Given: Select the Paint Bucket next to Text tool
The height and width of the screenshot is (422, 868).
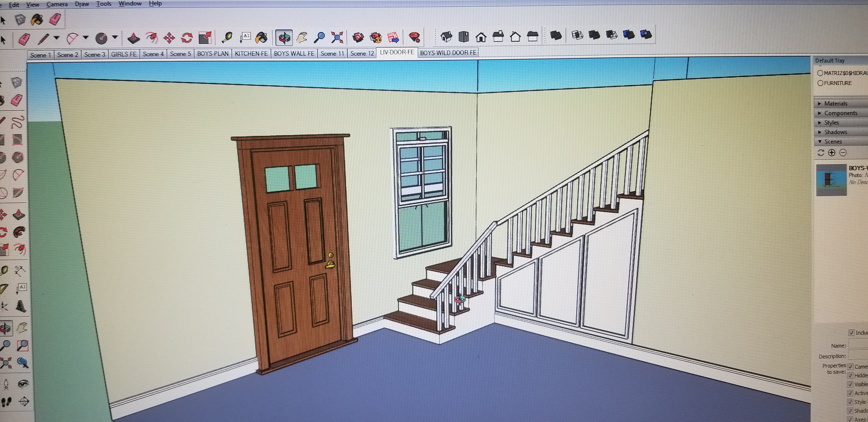Looking at the screenshot, I should [262, 37].
